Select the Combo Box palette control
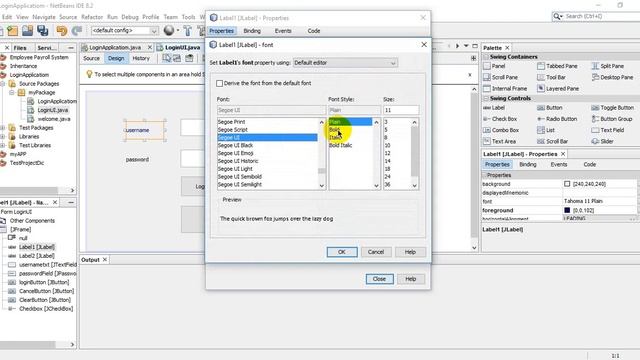Image resolution: width=640 pixels, height=360 pixels. 501,130
